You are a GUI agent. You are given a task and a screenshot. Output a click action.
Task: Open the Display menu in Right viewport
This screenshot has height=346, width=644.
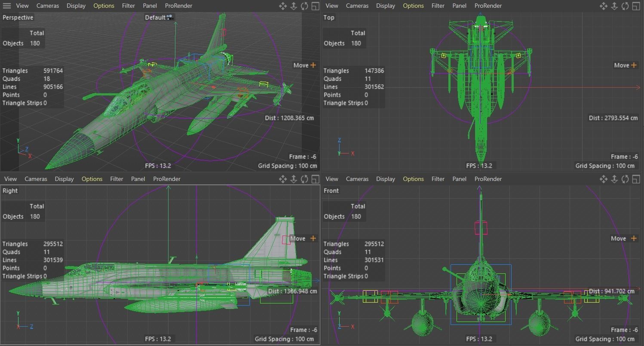pyautogui.click(x=64, y=179)
